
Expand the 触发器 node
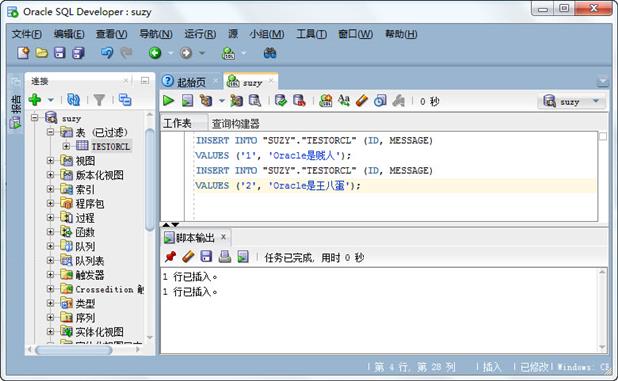point(50,275)
